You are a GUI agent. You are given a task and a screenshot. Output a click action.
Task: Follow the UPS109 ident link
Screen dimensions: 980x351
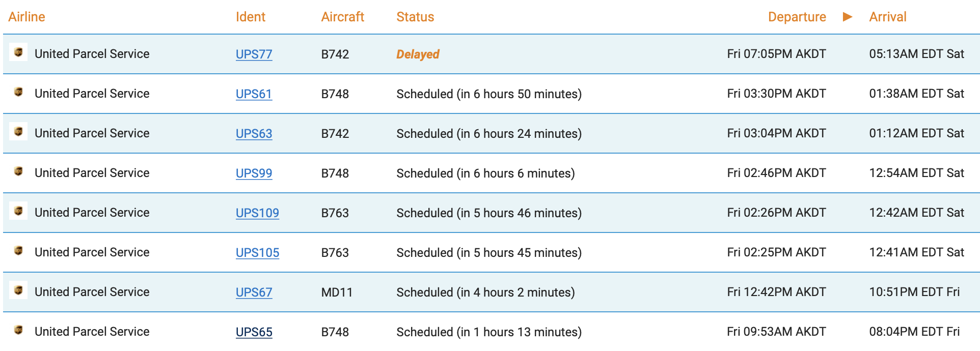pos(257,213)
